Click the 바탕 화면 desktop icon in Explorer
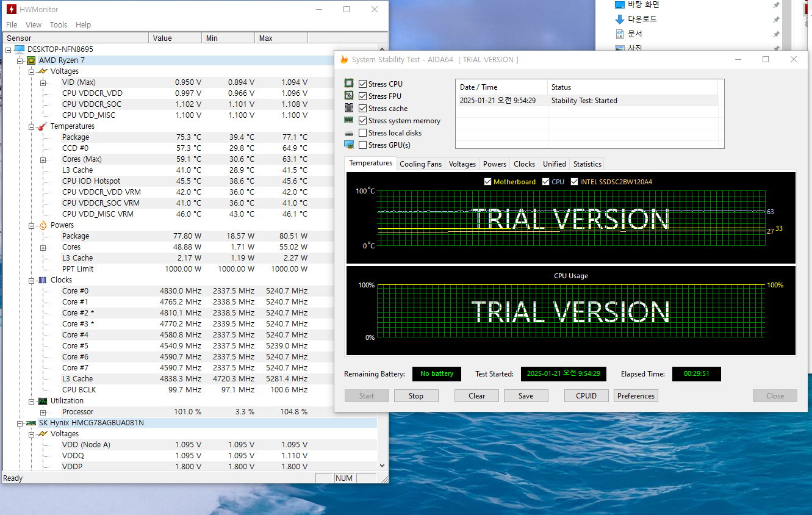Image resolution: width=812 pixels, height=515 pixels. [x=620, y=4]
